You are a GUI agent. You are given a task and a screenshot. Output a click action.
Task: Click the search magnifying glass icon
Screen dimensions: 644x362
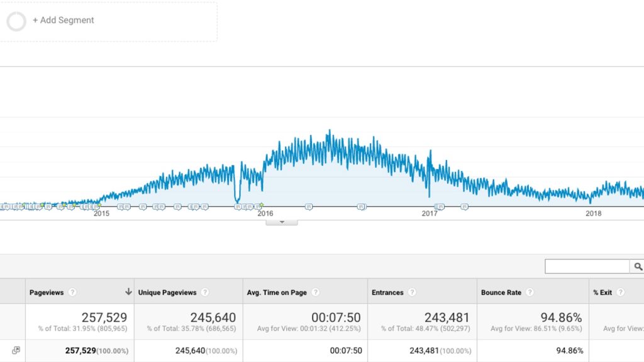pos(638,267)
